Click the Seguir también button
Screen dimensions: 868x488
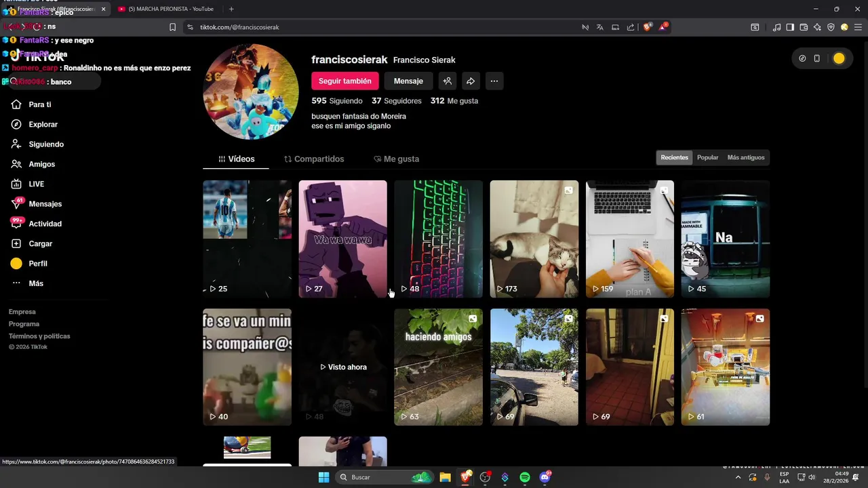tap(344, 81)
